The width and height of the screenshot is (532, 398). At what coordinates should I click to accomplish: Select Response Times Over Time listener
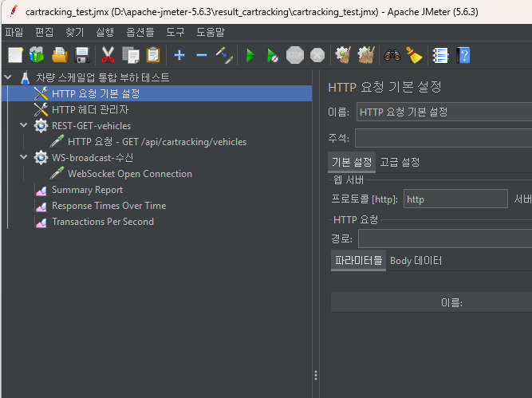tap(109, 206)
